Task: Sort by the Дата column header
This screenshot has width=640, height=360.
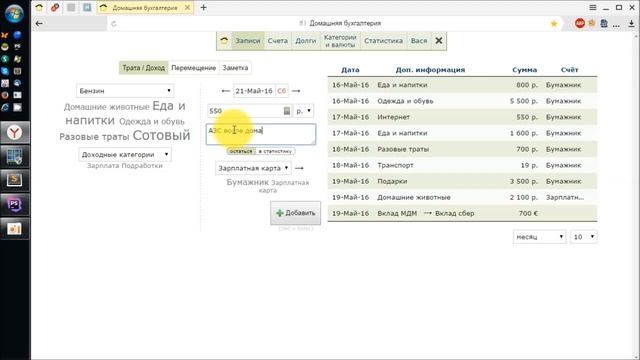Action: 350,70
